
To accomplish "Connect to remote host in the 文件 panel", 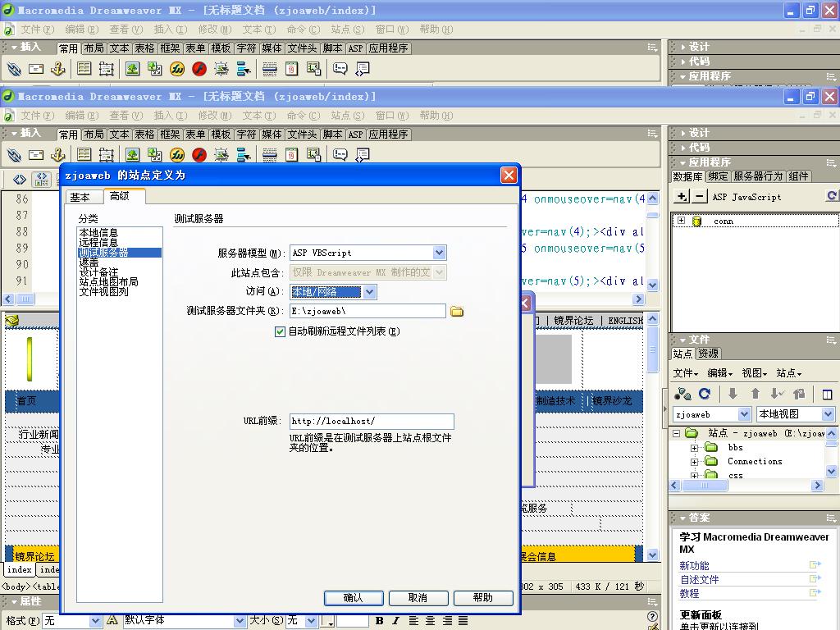I will click(x=682, y=395).
